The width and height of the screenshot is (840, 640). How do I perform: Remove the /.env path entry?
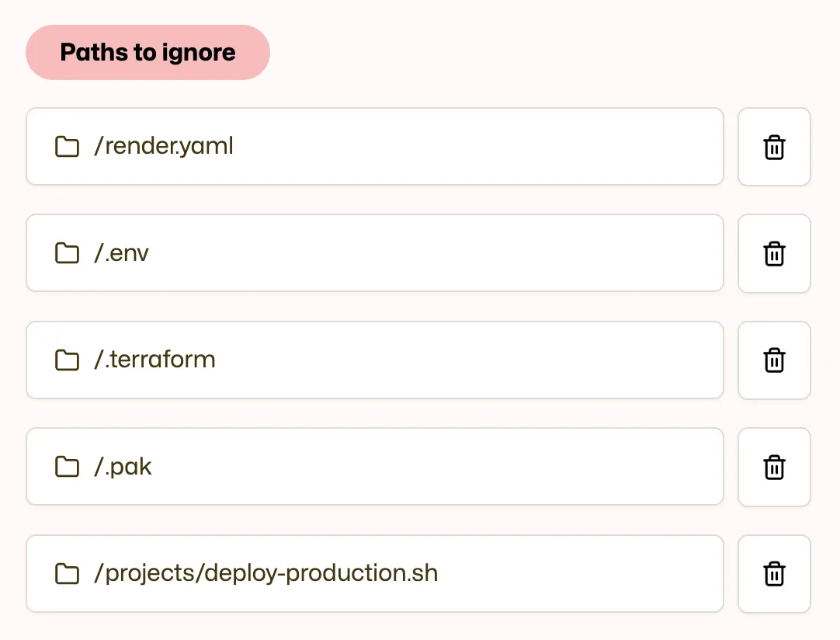774,253
